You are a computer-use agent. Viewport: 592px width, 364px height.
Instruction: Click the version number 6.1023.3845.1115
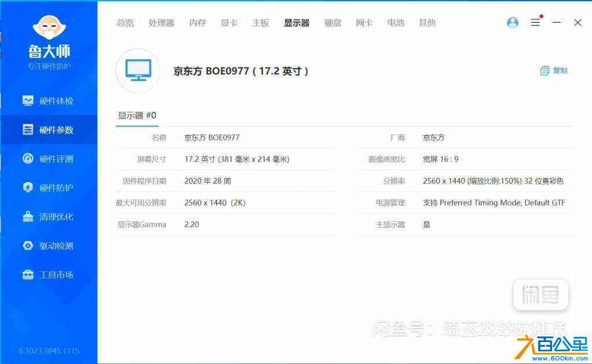point(49,351)
